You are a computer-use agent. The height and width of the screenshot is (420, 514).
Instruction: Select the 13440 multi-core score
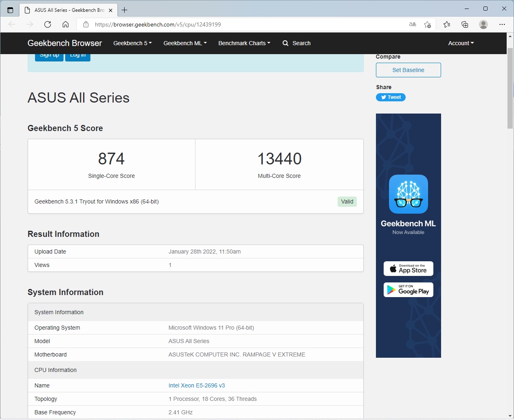point(279,159)
